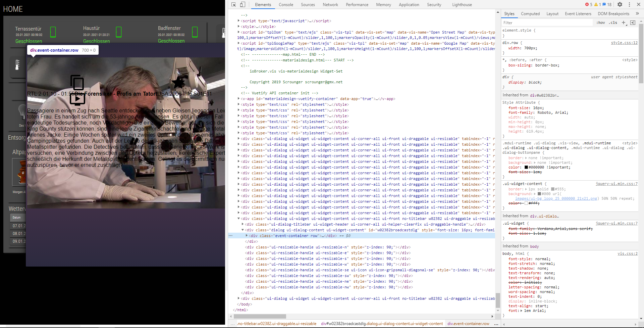
Task: Expand border none !important shorthand
Action: point(526,158)
